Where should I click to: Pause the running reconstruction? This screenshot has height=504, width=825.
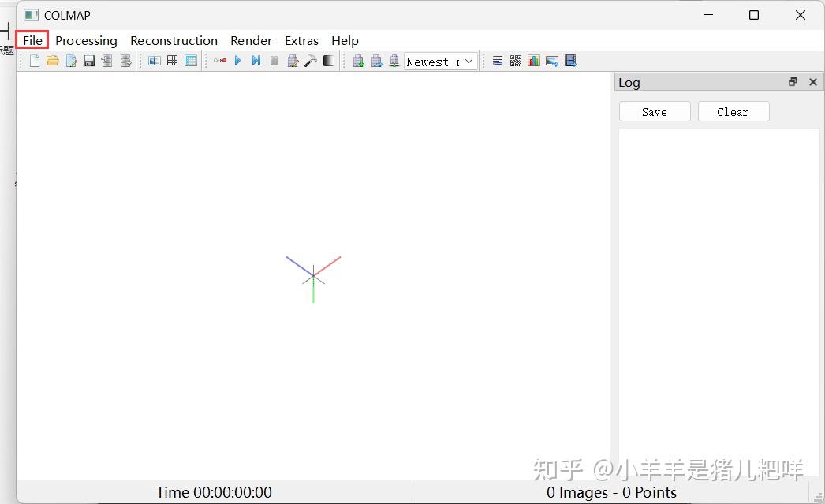[274, 61]
